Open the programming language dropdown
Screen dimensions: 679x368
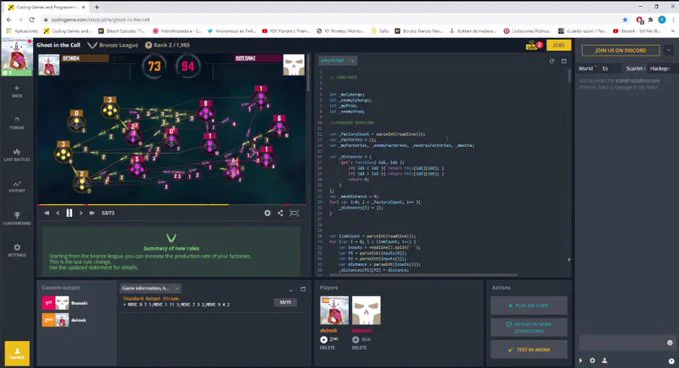(x=338, y=61)
